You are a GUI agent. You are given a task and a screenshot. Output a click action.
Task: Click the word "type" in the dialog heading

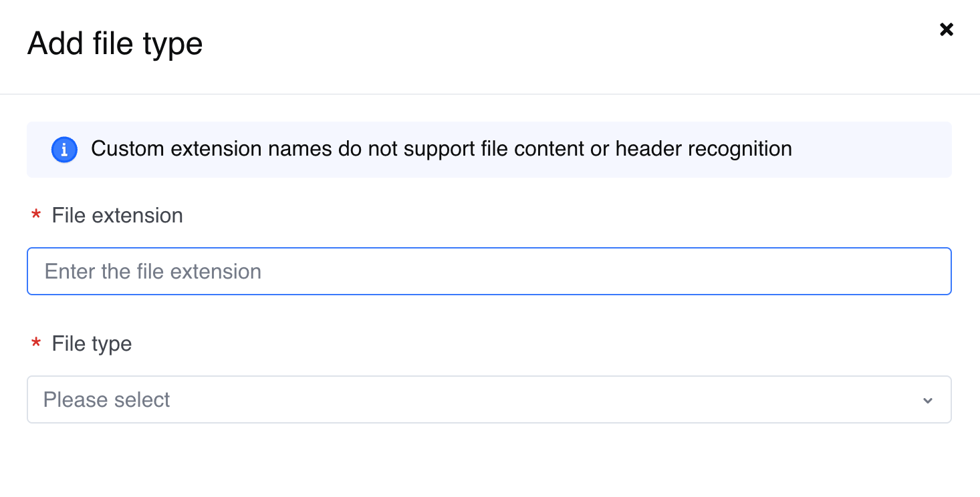172,45
